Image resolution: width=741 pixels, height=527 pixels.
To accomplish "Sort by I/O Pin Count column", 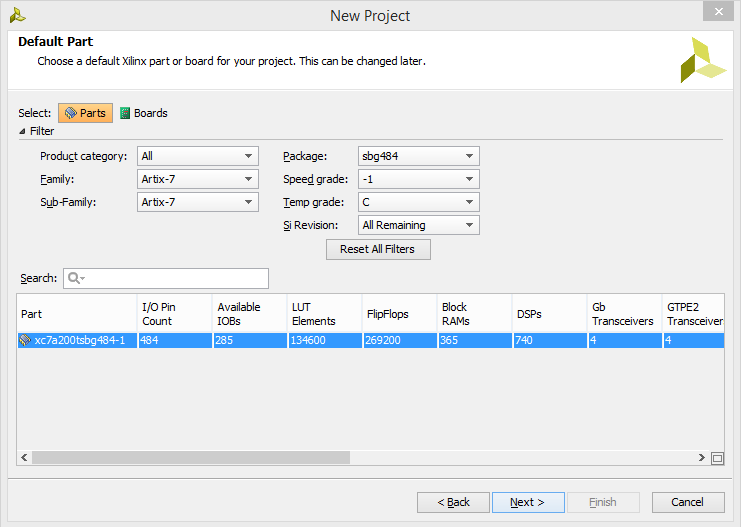I will [x=174, y=314].
